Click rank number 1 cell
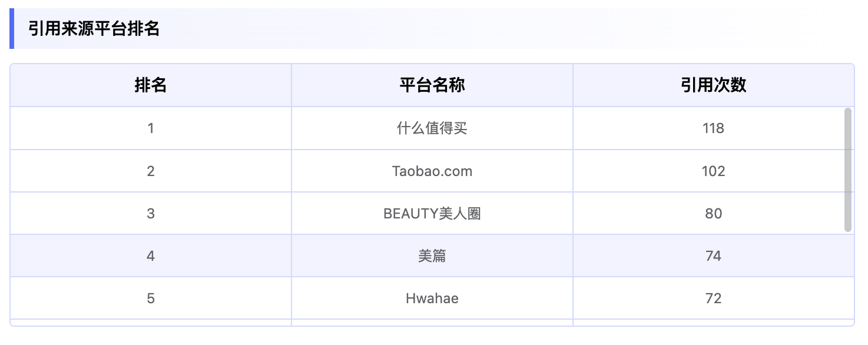The height and width of the screenshot is (345, 868). point(151,128)
